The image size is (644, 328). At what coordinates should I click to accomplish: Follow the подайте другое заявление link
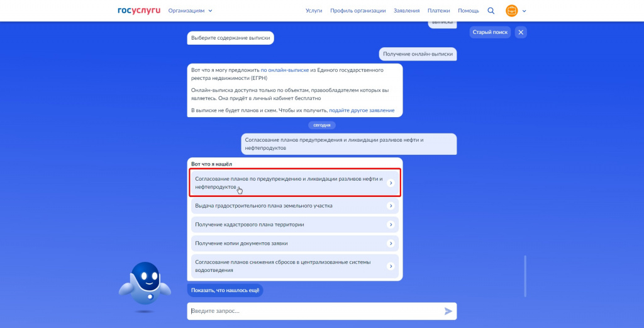point(362,110)
